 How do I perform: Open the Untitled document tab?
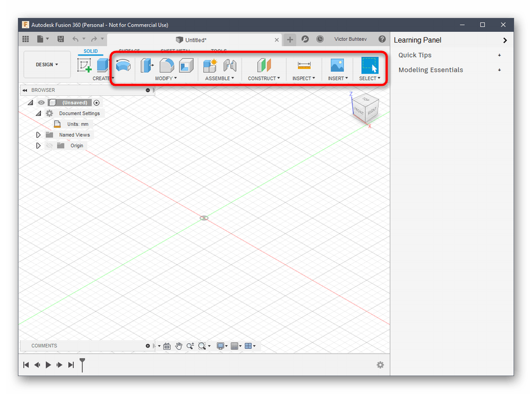[x=195, y=40]
